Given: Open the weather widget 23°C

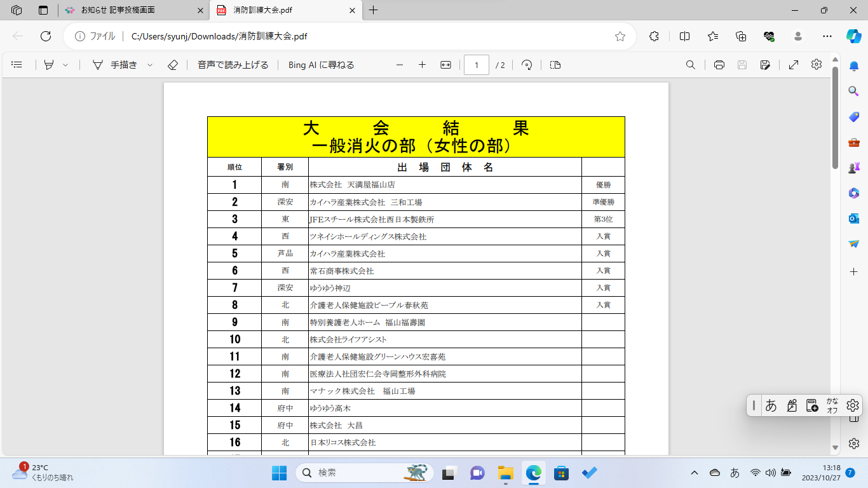Looking at the screenshot, I should click(x=43, y=472).
